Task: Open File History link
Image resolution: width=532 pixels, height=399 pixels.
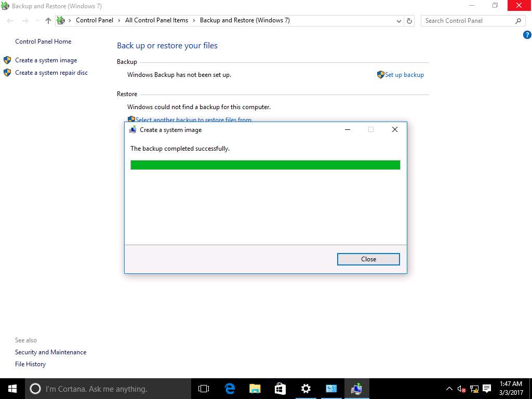Action: (30, 364)
